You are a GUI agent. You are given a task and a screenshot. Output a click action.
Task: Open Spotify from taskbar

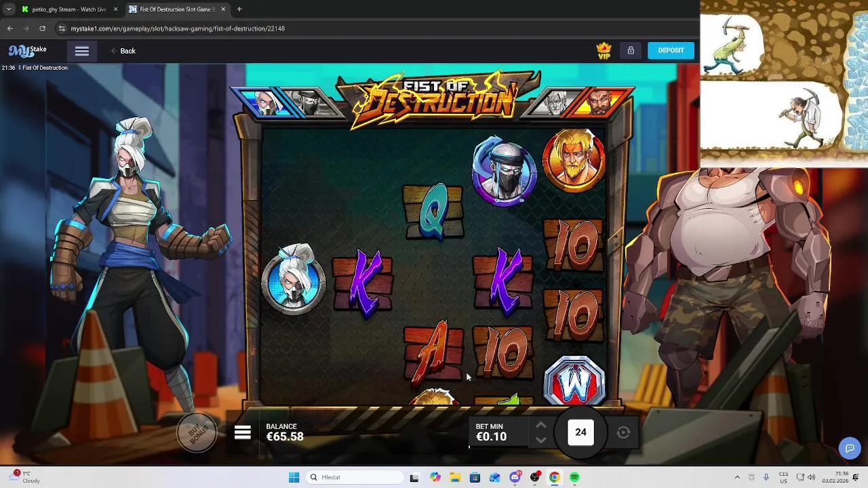pos(574,477)
